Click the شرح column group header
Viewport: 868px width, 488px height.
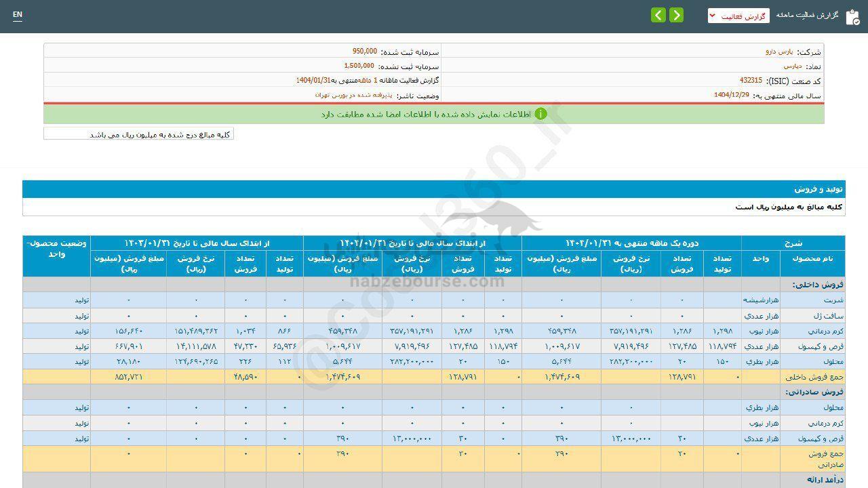(x=793, y=243)
